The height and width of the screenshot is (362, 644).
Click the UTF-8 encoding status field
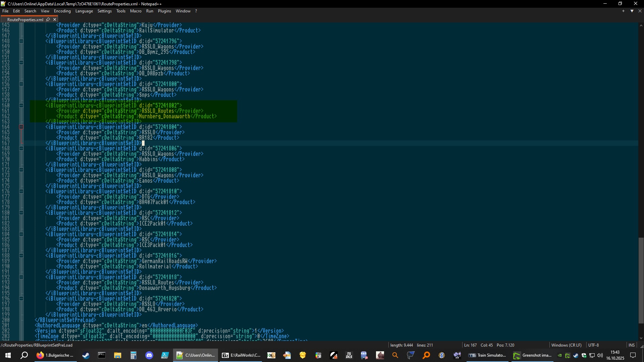[x=593, y=345]
